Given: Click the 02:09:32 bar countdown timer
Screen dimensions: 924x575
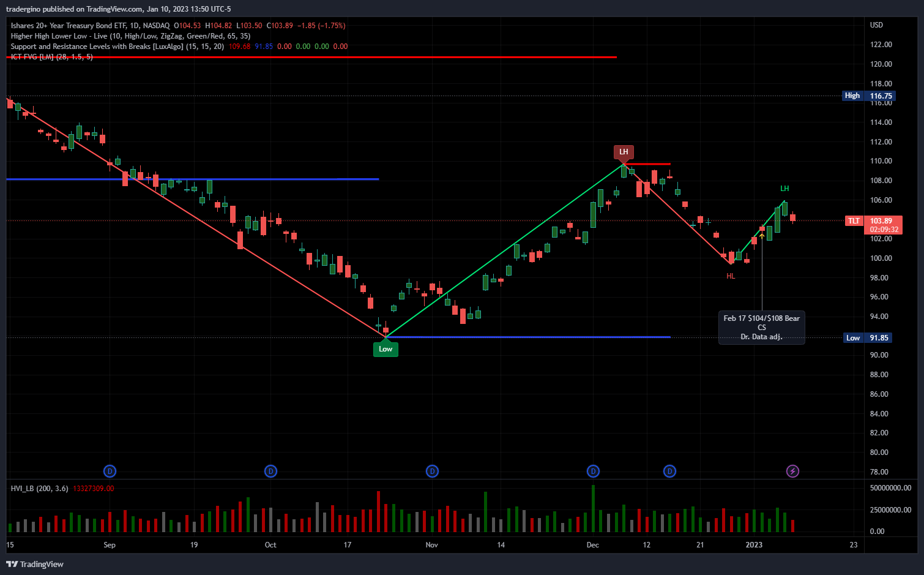Looking at the screenshot, I should (884, 230).
